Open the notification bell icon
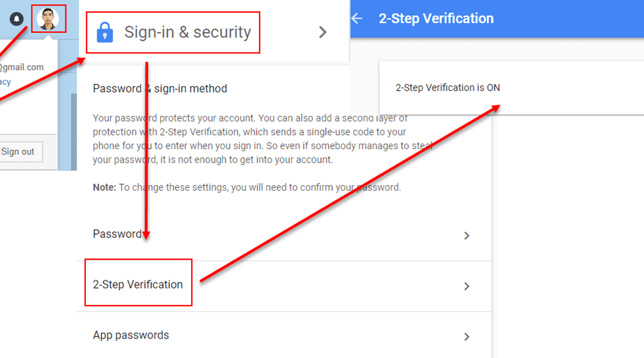Screen dimensions: 644x358 [16, 18]
